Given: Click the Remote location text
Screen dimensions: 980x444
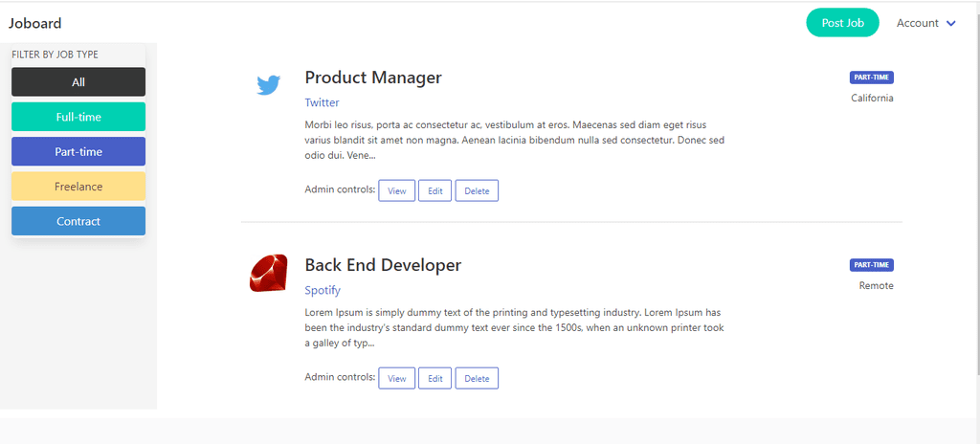Looking at the screenshot, I should coord(877,286).
